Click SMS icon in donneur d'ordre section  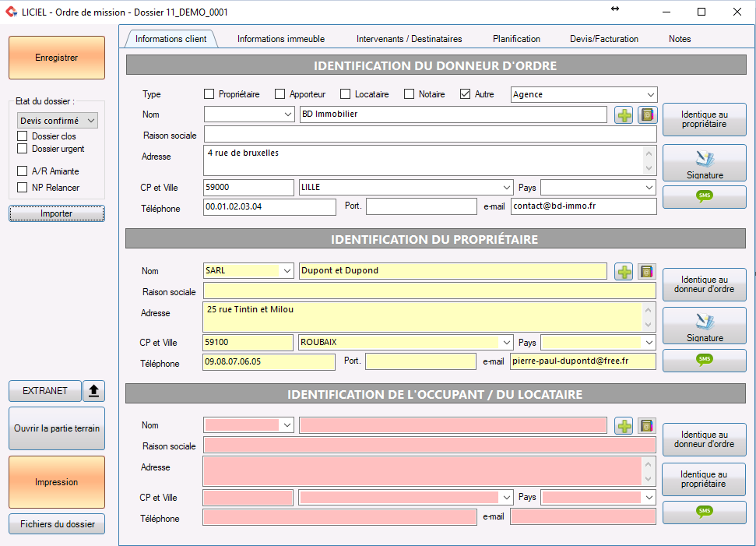pyautogui.click(x=705, y=197)
